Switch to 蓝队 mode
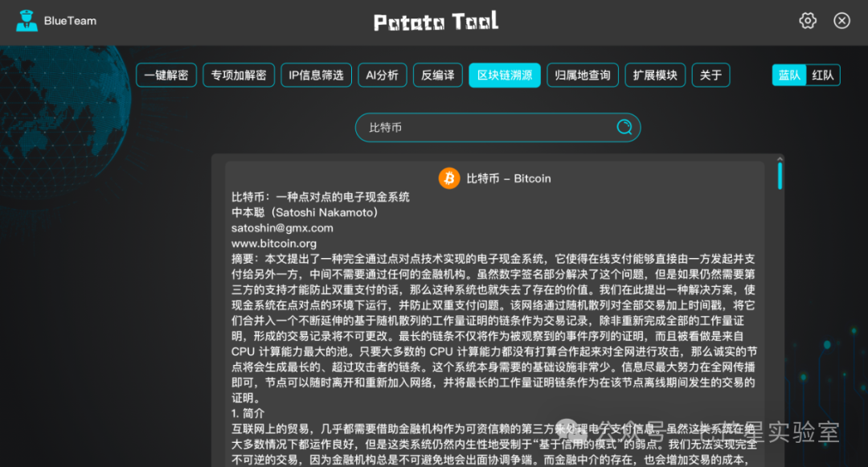868x467 pixels. pyautogui.click(x=789, y=76)
